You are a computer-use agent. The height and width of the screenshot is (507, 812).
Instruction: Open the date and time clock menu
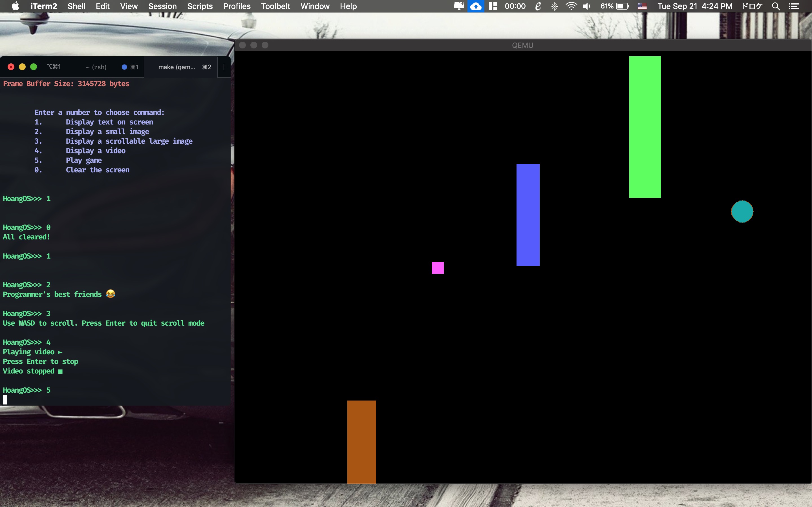tap(694, 6)
